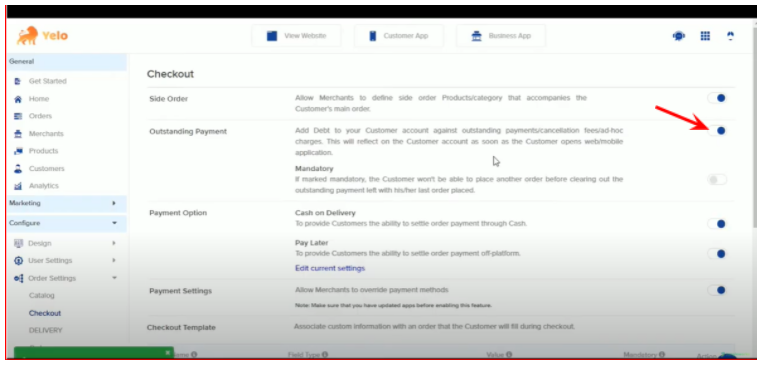The width and height of the screenshot is (763, 368).
Task: Open Orders in sidebar
Action: click(x=40, y=116)
